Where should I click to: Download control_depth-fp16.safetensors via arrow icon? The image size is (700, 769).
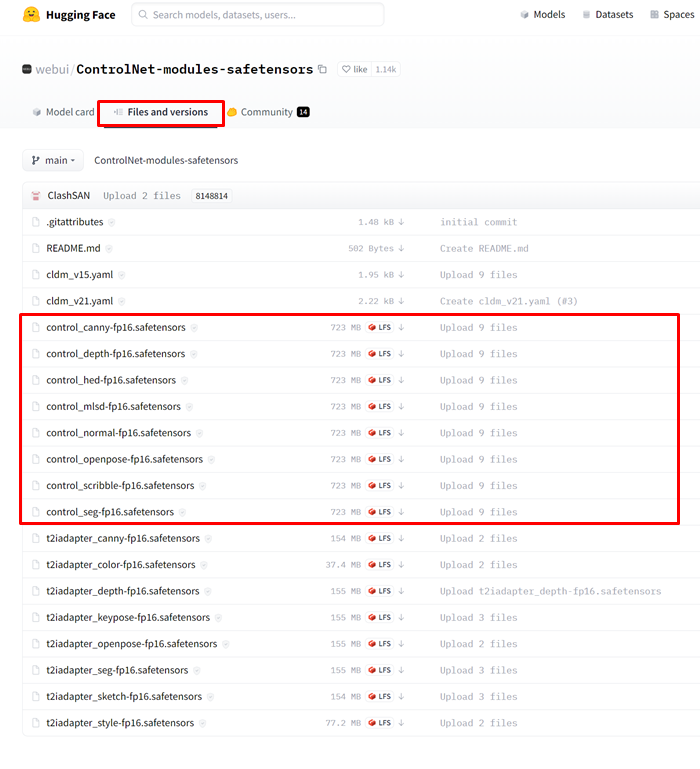click(401, 354)
